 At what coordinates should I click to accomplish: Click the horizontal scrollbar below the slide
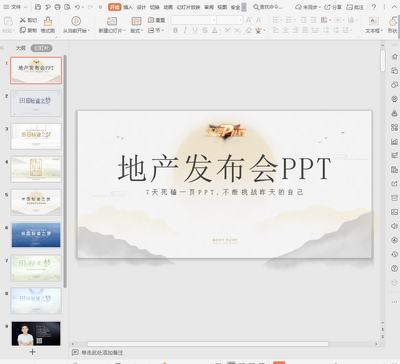click(208, 344)
